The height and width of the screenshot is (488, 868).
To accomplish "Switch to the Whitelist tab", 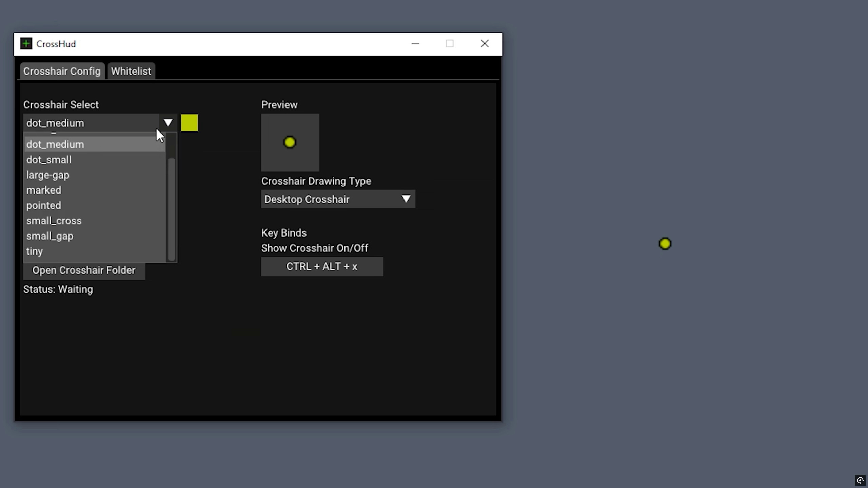I will click(x=131, y=71).
